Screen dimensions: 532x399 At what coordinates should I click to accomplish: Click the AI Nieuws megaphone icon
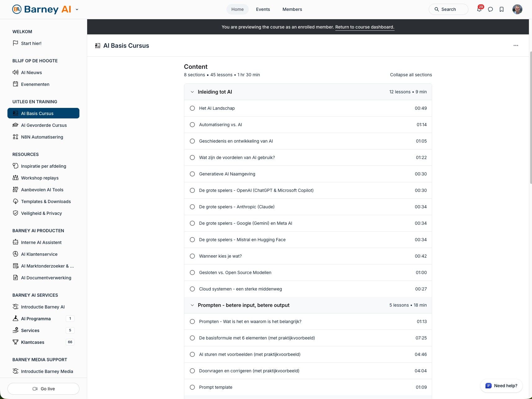(x=16, y=72)
